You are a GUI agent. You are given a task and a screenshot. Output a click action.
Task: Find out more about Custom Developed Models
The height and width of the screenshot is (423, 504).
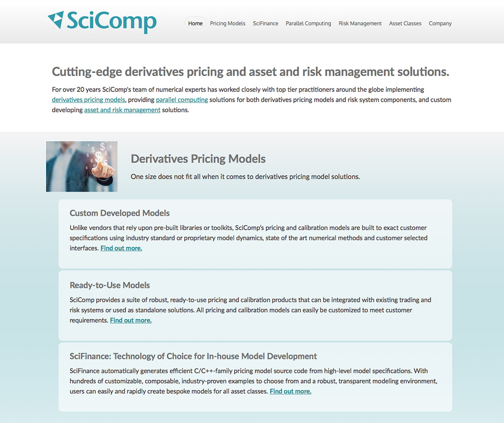coord(121,248)
